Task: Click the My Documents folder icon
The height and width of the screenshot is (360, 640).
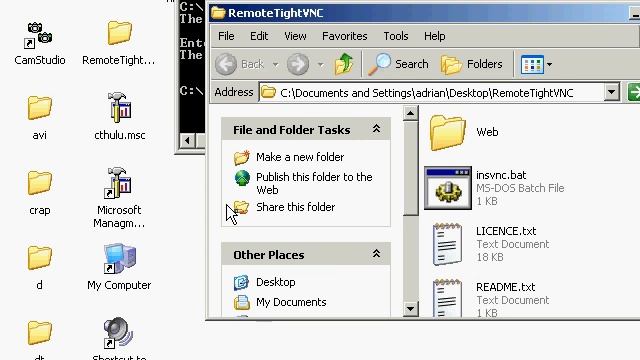Action: pos(242,302)
